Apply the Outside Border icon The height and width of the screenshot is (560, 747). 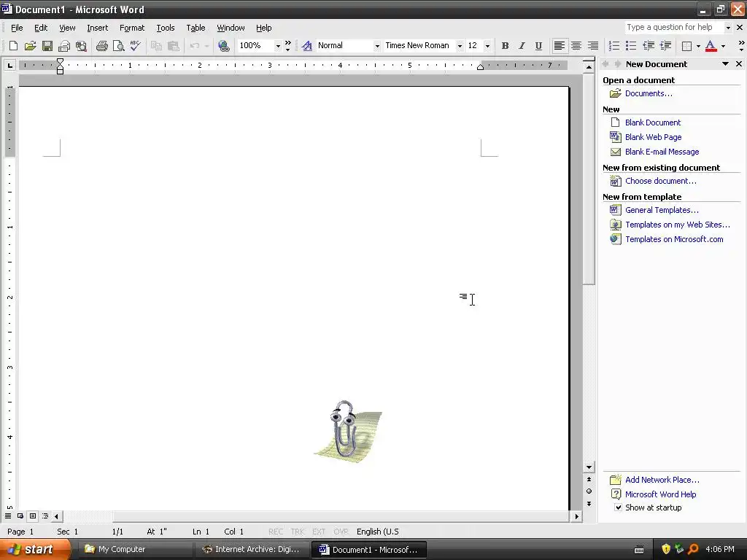point(686,46)
